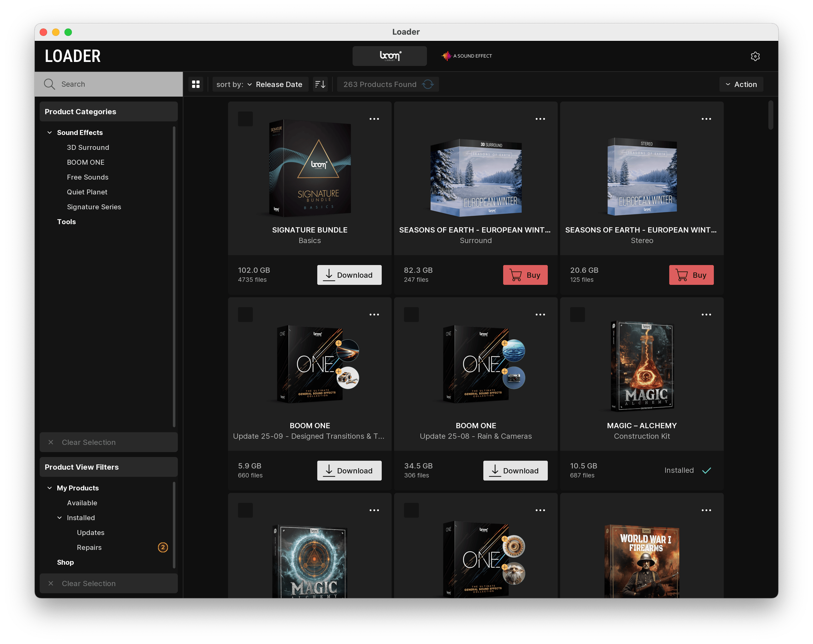
Task: Clear Selection under Product Categories
Action: pos(109,442)
